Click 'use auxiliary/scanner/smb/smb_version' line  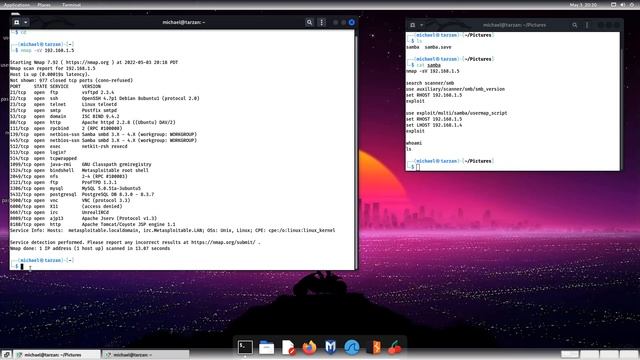click(455, 89)
